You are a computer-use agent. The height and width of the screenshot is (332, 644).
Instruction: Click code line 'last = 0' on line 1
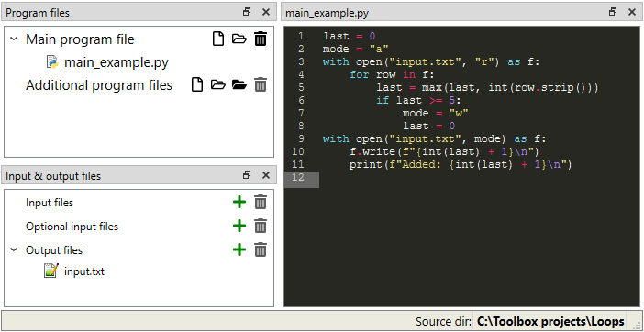[350, 36]
